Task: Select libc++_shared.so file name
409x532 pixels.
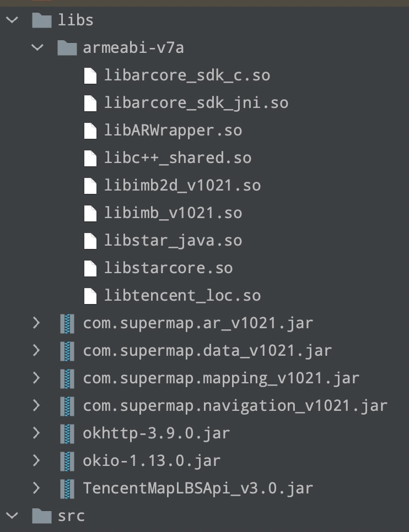Action: click(x=178, y=158)
